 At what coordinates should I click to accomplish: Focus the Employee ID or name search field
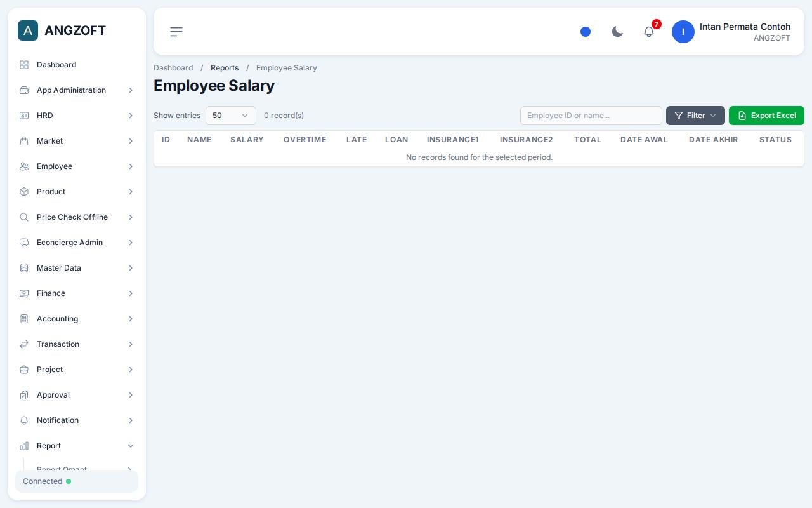591,116
